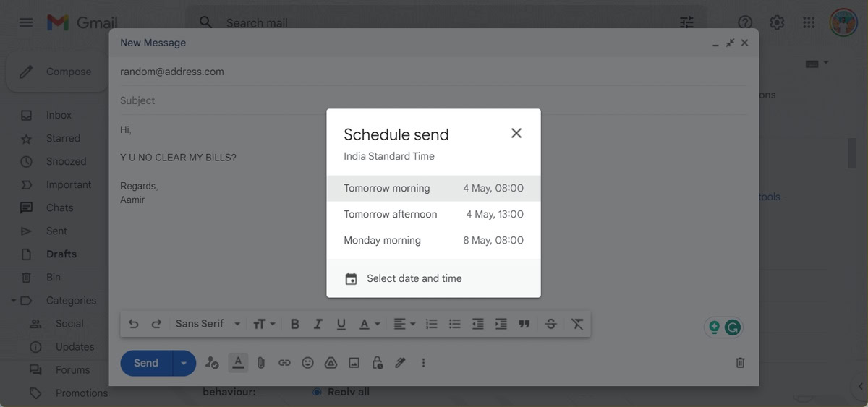Click the indent less icon
The height and width of the screenshot is (407, 868).
477,324
